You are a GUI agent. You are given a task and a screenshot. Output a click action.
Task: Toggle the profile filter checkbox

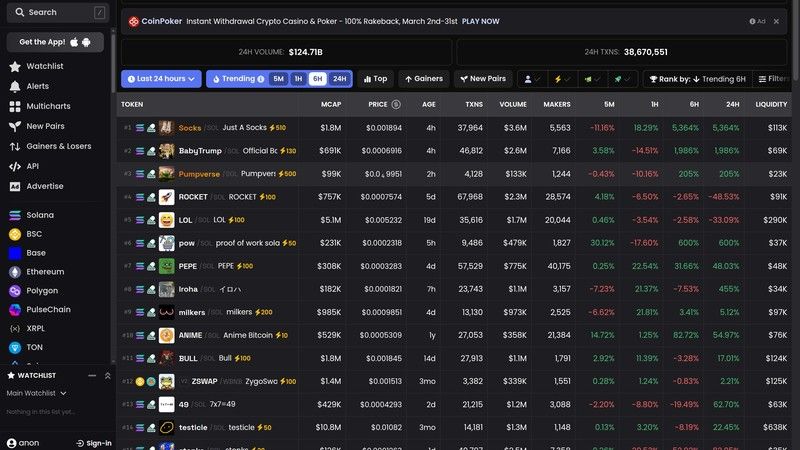[x=532, y=79]
